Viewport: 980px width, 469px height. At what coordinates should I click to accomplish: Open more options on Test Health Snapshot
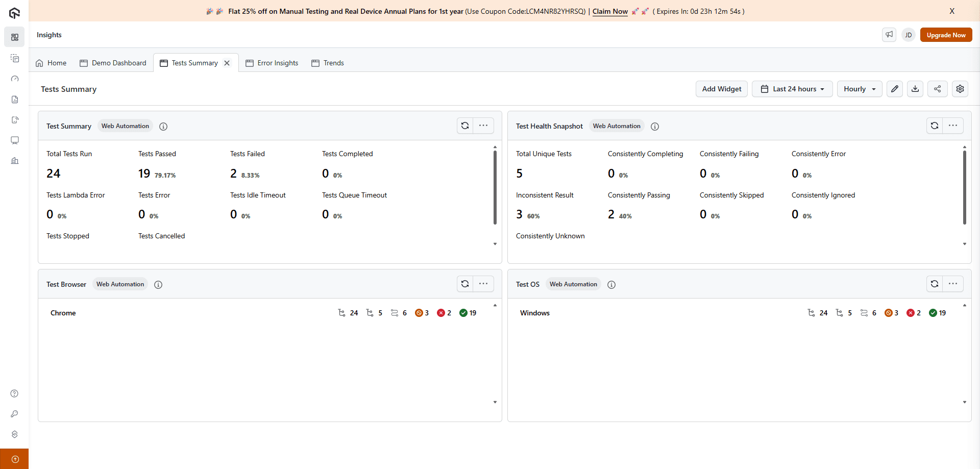click(x=953, y=126)
